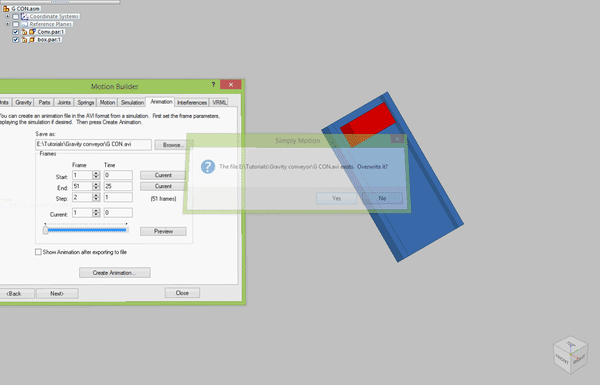
Task: Click Create Animation button
Action: coord(114,272)
